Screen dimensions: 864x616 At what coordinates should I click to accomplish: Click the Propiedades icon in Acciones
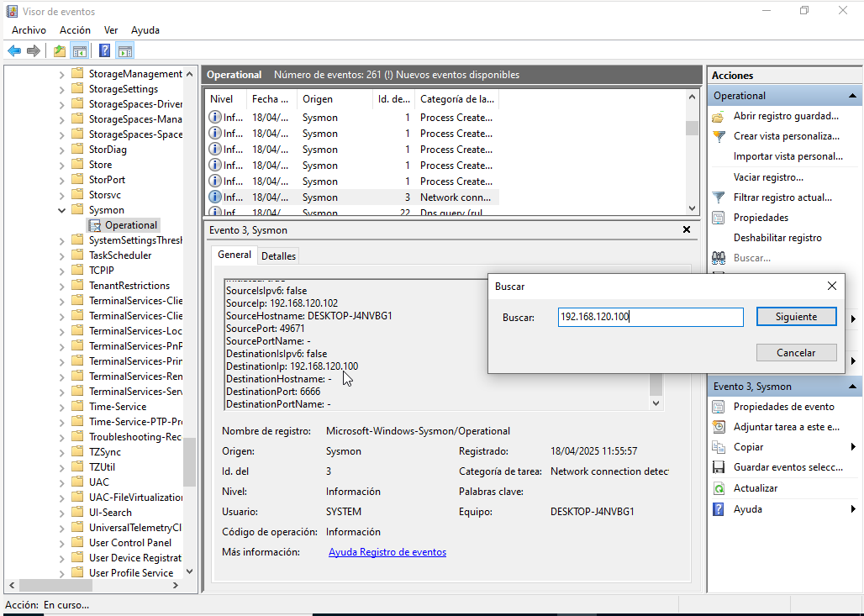pos(718,218)
